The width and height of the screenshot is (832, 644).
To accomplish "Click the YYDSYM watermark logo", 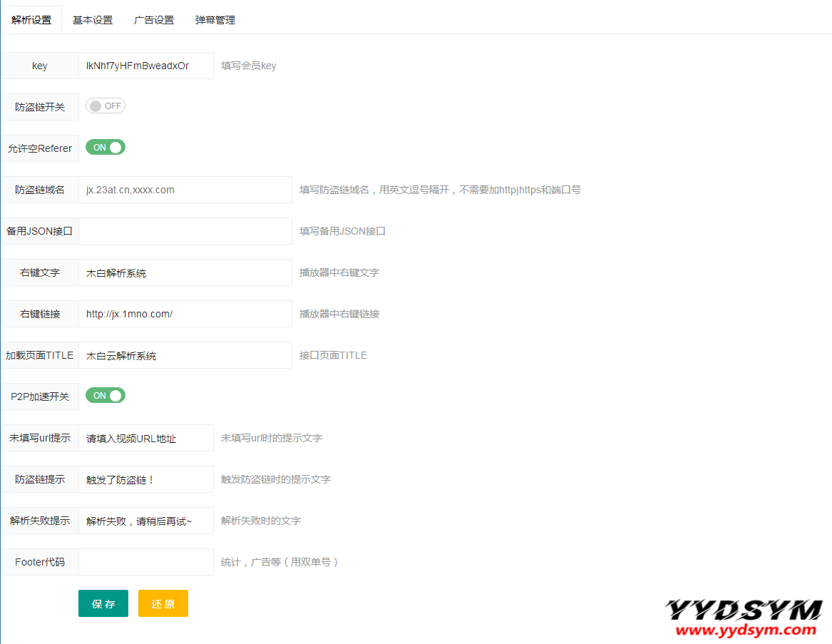I will pyautogui.click(x=744, y=618).
